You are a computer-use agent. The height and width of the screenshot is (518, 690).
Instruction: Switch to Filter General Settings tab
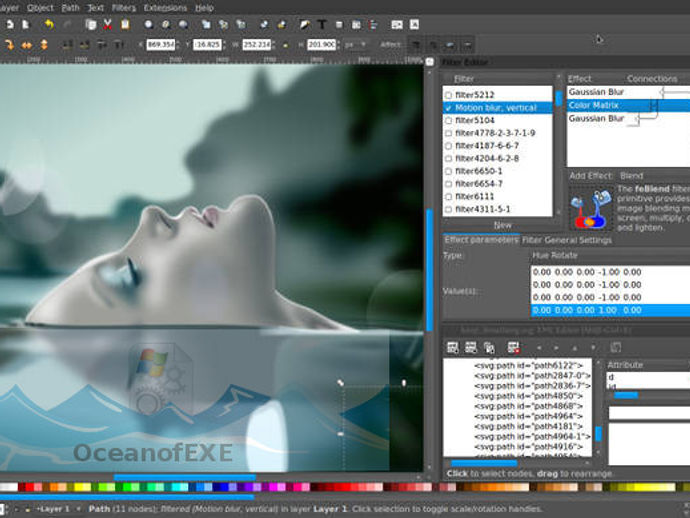pyautogui.click(x=569, y=240)
